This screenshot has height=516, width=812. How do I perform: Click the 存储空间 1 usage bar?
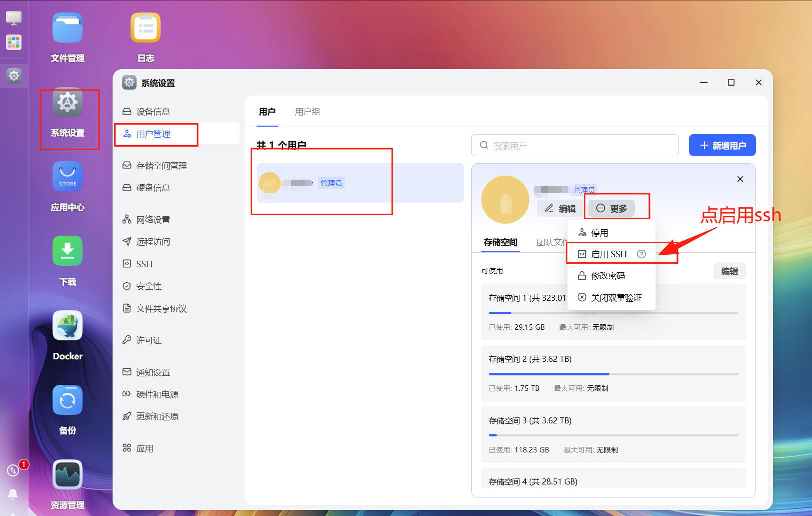click(613, 313)
